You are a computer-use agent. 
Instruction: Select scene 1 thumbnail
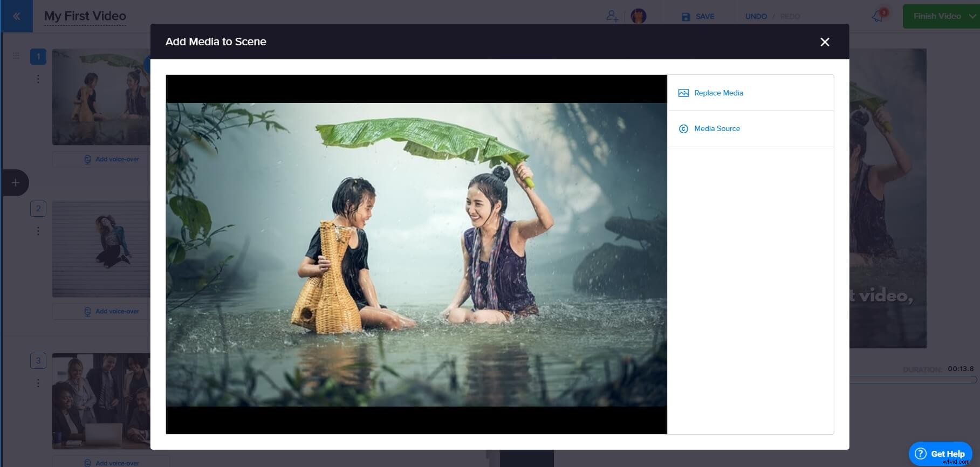tap(101, 97)
